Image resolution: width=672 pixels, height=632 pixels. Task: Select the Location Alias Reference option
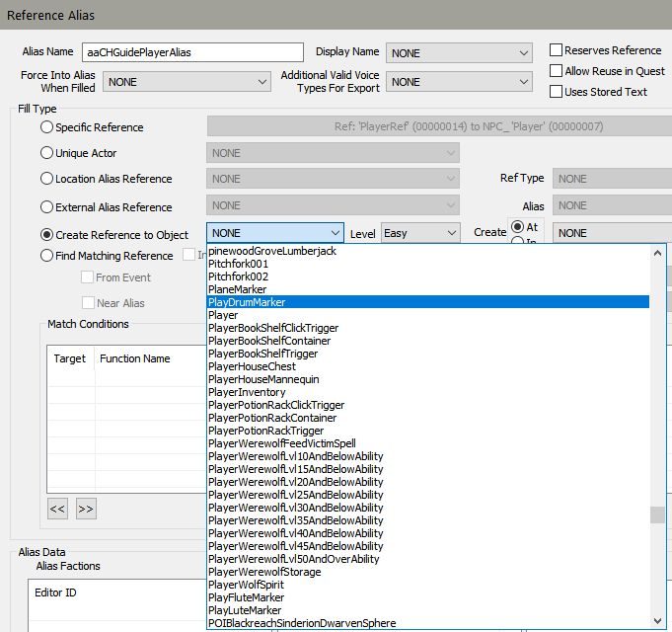[x=46, y=179]
